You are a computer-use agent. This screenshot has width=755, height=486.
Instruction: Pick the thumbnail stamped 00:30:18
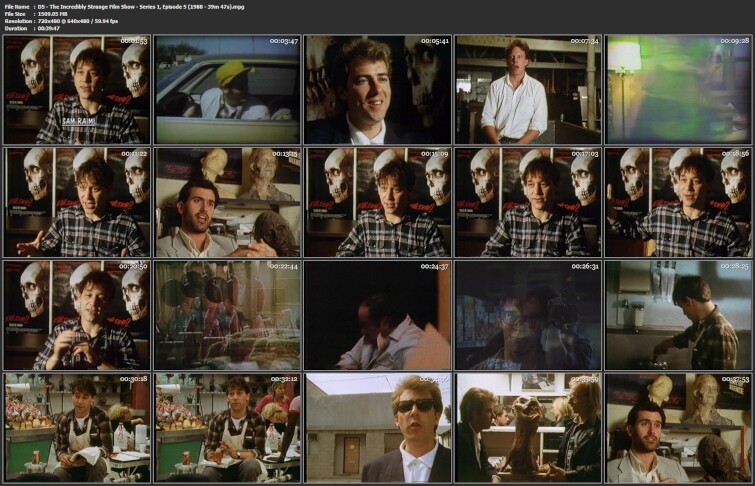click(x=77, y=428)
